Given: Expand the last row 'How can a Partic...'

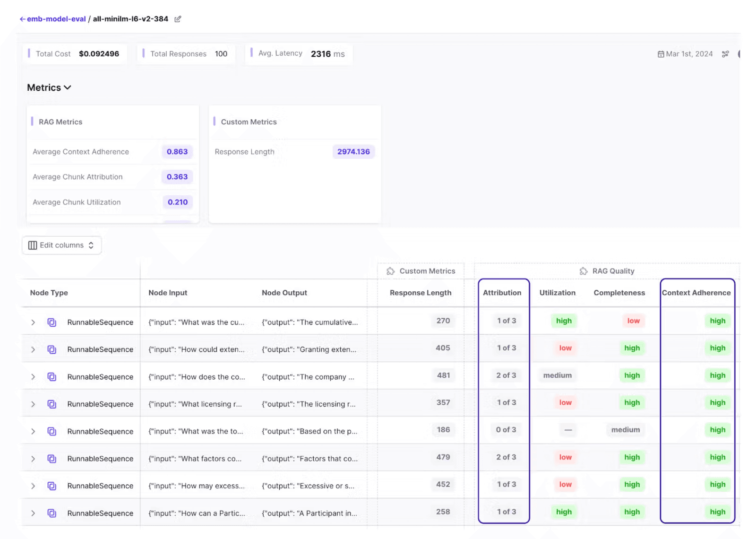Looking at the screenshot, I should click(x=33, y=513).
